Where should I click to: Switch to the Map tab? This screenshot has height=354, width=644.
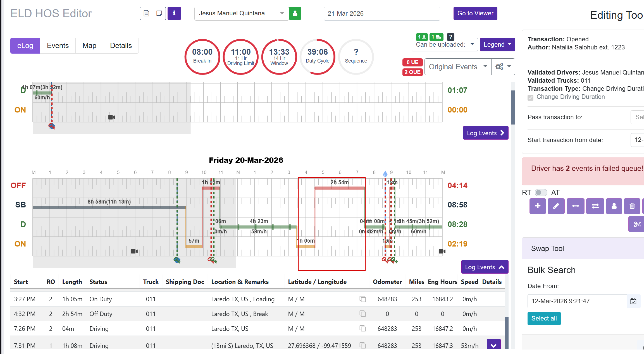pos(89,46)
